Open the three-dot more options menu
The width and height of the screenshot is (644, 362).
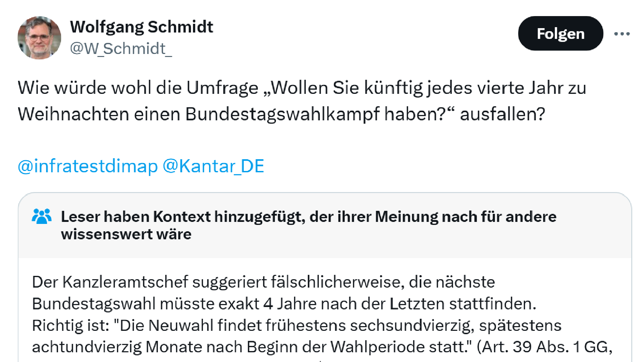tap(622, 34)
